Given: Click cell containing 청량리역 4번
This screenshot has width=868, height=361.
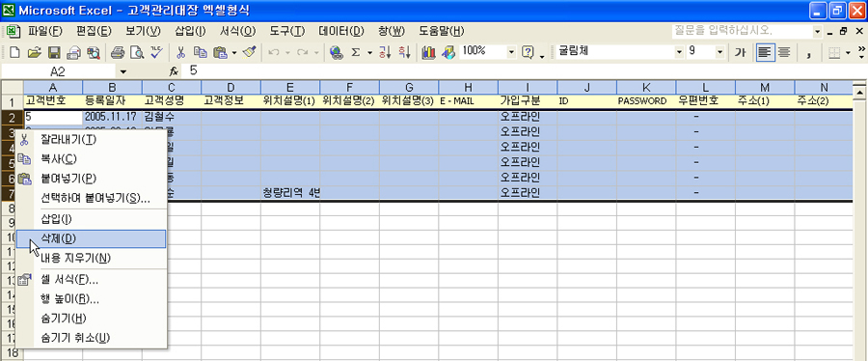Looking at the screenshot, I should click(x=290, y=193).
